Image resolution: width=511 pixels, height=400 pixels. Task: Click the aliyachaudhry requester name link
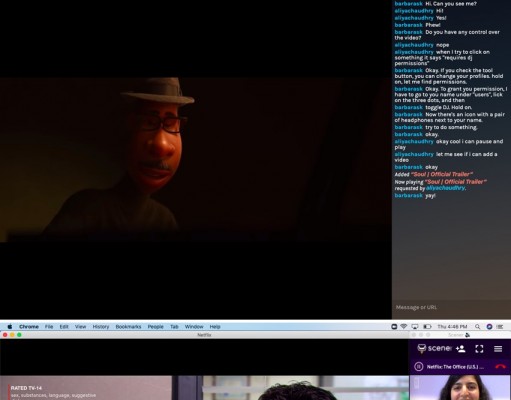pos(446,188)
